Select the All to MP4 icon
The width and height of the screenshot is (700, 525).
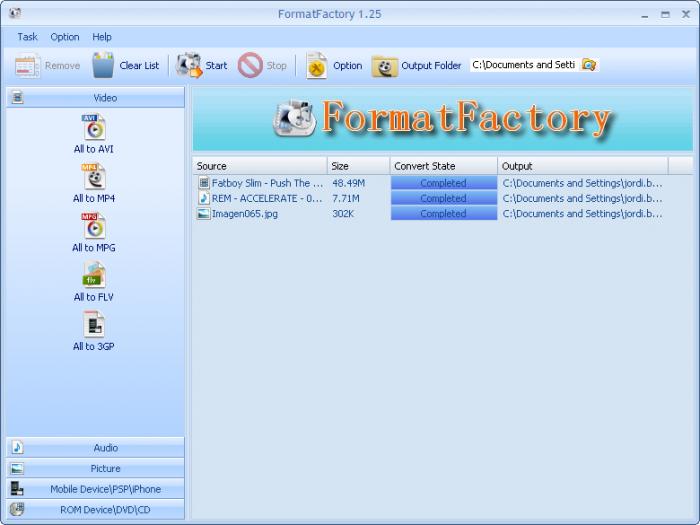click(x=94, y=176)
